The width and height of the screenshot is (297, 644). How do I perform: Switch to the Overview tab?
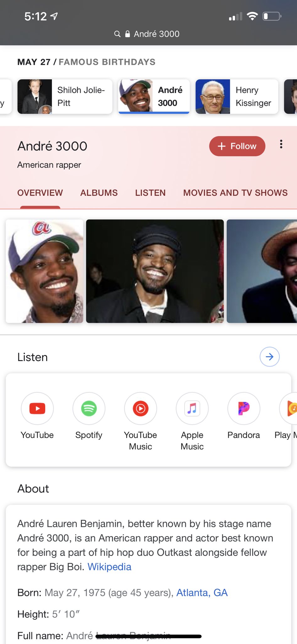click(x=40, y=193)
